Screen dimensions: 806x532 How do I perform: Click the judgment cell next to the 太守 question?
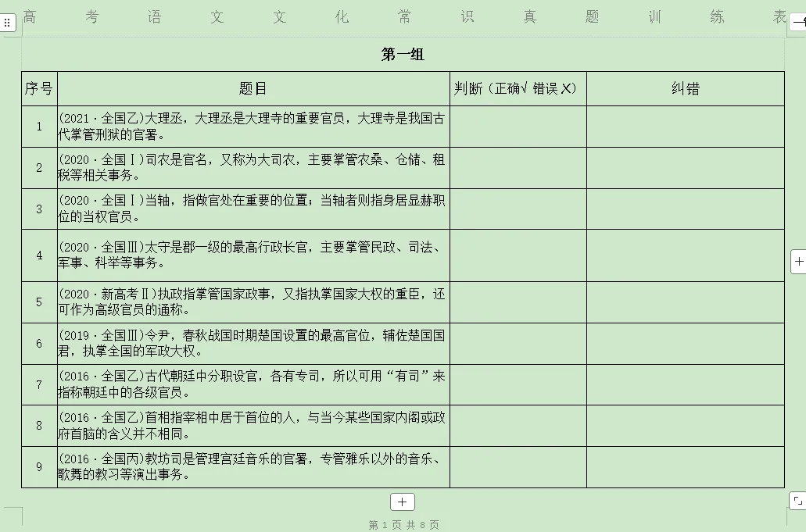point(517,257)
